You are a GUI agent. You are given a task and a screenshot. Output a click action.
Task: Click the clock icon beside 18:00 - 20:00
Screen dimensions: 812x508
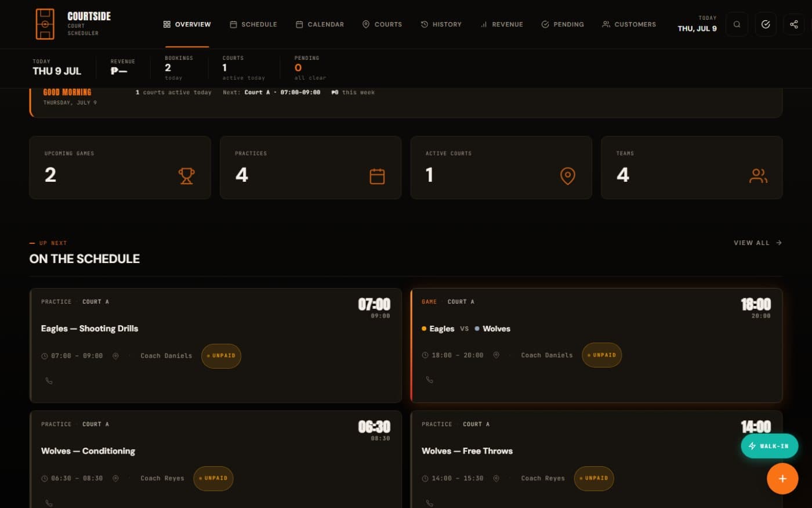[425, 355]
